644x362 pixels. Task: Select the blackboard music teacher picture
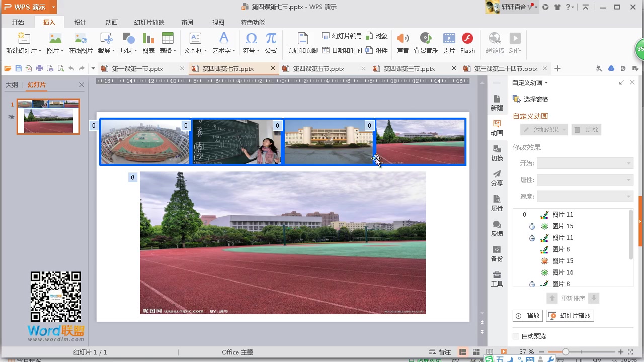(237, 142)
